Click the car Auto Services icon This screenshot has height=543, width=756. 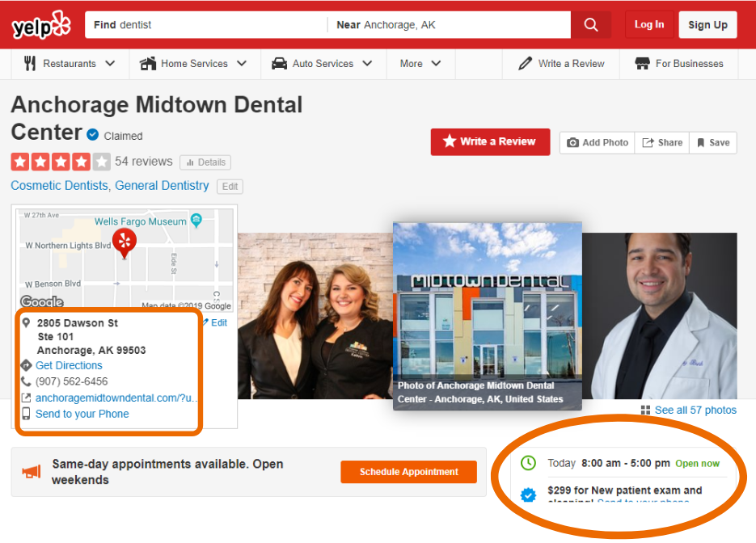[279, 64]
